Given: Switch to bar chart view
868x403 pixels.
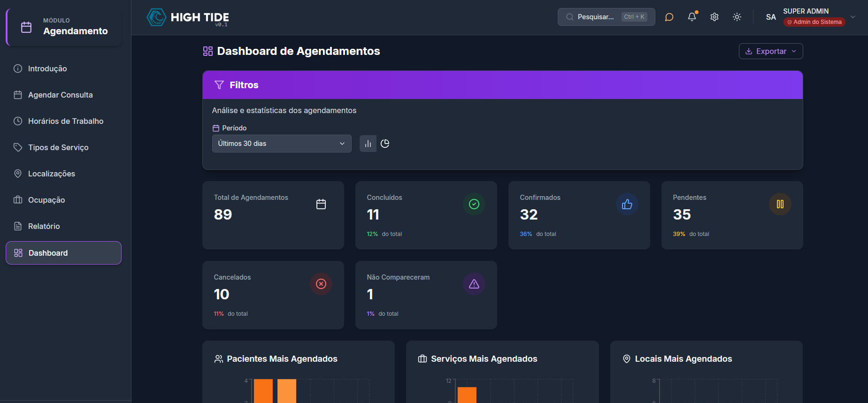Looking at the screenshot, I should (x=368, y=144).
